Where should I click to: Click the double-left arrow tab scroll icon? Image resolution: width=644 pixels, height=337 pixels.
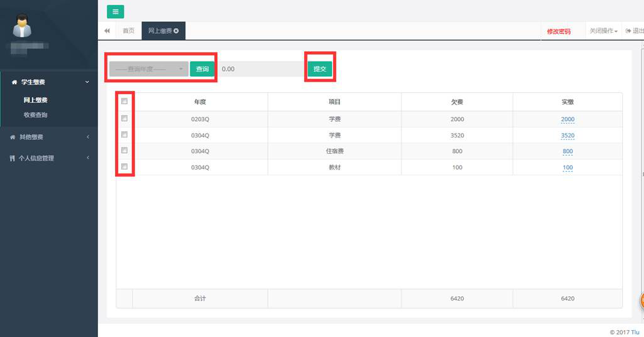pyautogui.click(x=107, y=31)
